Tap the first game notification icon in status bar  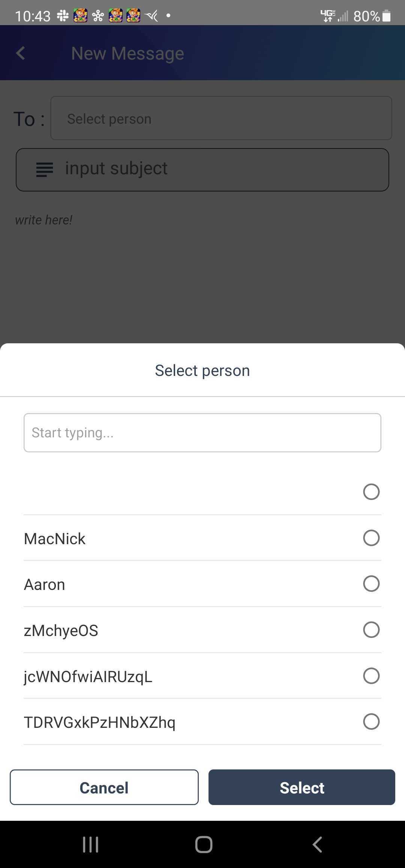[x=80, y=16]
